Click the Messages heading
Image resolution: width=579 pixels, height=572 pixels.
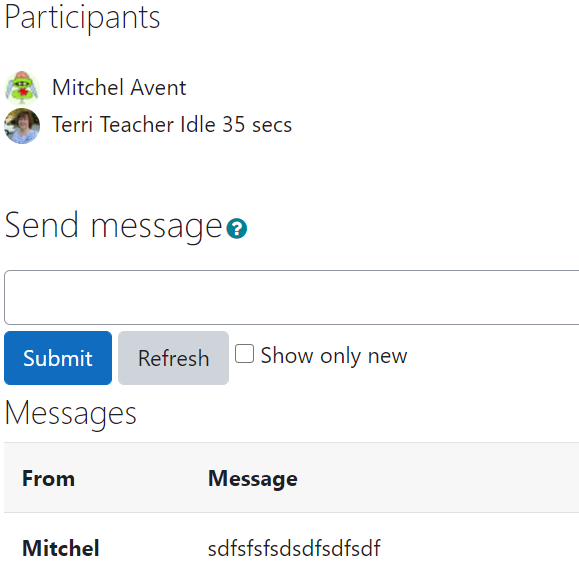(71, 414)
